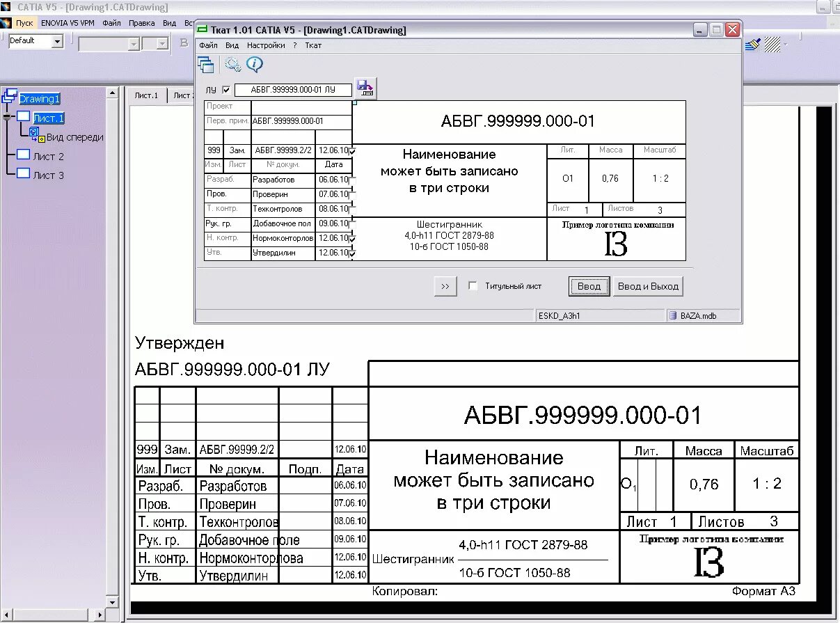Toggle the ЛУ checkbox
Image resolution: width=840 pixels, height=623 pixels.
click(225, 90)
